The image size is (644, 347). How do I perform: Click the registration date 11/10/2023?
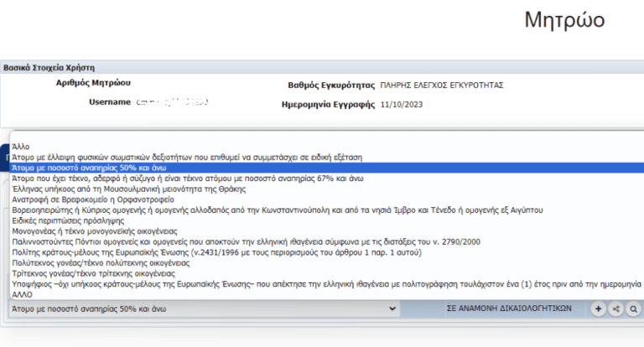point(402,104)
